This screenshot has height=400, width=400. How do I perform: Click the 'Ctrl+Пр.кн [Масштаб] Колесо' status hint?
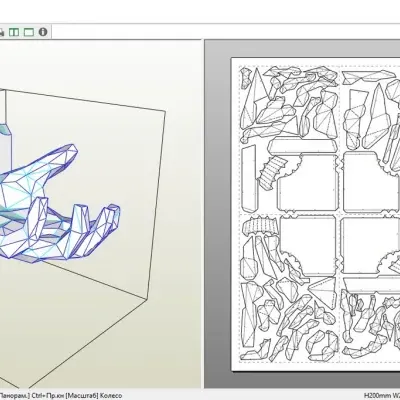coord(77,396)
